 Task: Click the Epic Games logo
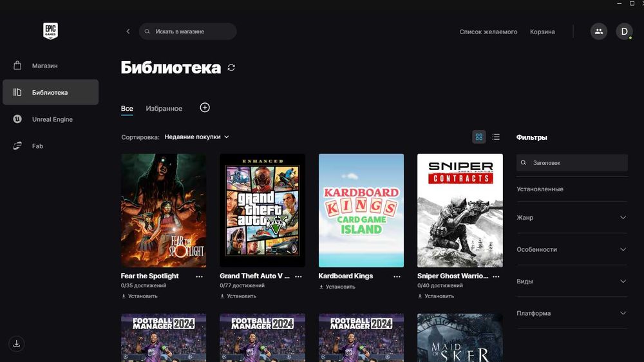click(x=50, y=31)
